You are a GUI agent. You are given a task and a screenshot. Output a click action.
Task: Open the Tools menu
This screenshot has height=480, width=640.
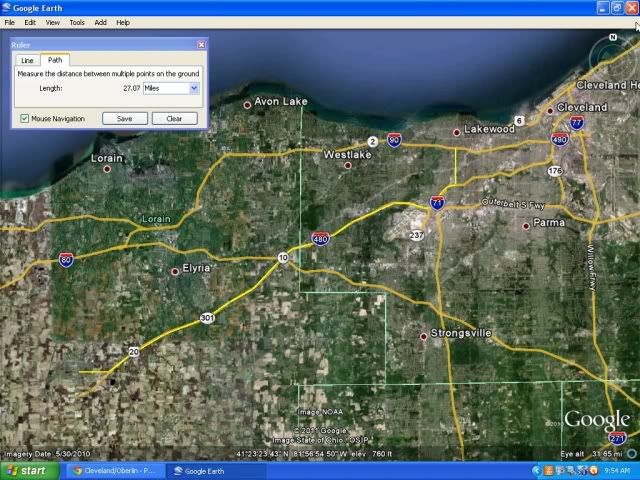77,22
